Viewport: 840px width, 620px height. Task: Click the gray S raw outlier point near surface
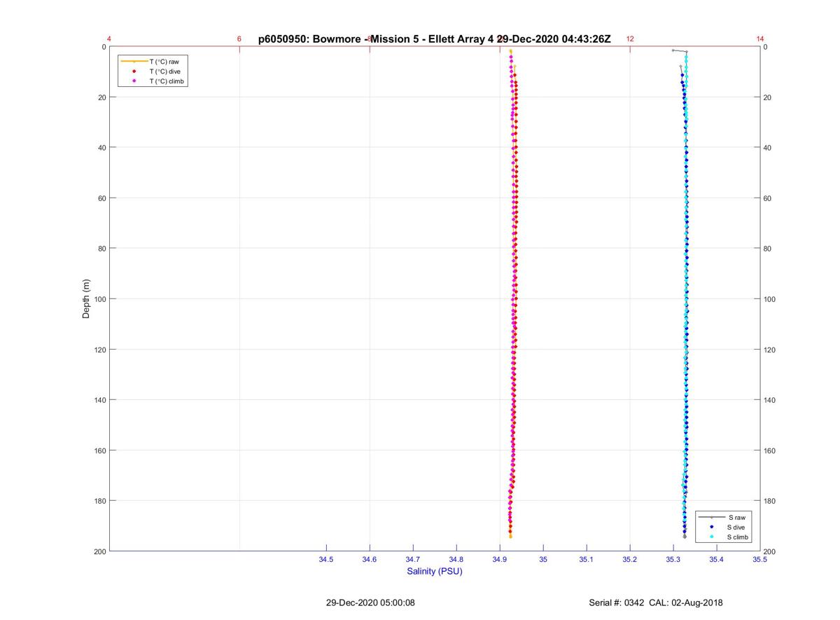[673, 50]
